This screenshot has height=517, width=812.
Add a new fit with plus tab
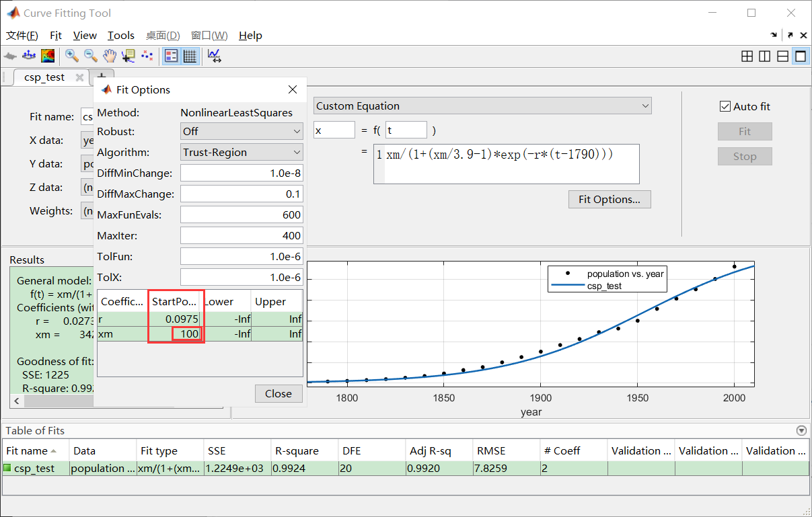pos(102,77)
